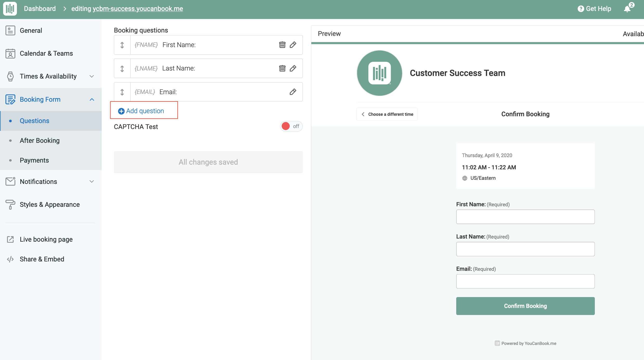Open the ycbm-success.youcanbook.me link
This screenshot has height=360, width=644.
coord(138,9)
